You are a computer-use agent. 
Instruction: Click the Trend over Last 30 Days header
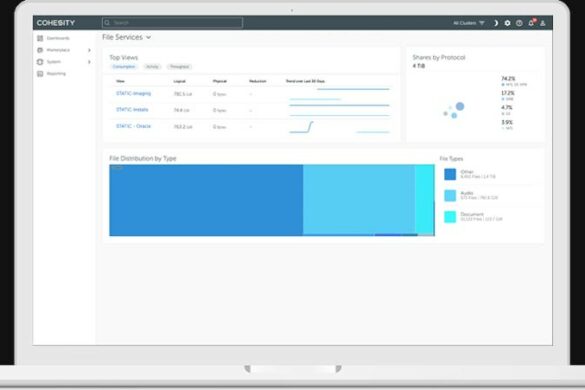point(305,81)
